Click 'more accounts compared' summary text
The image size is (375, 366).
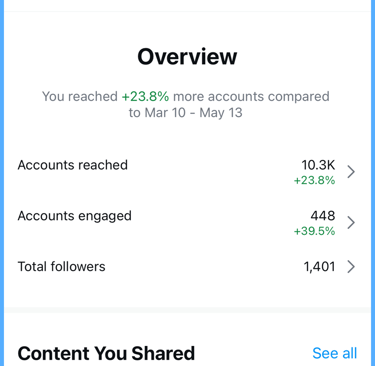(251, 97)
